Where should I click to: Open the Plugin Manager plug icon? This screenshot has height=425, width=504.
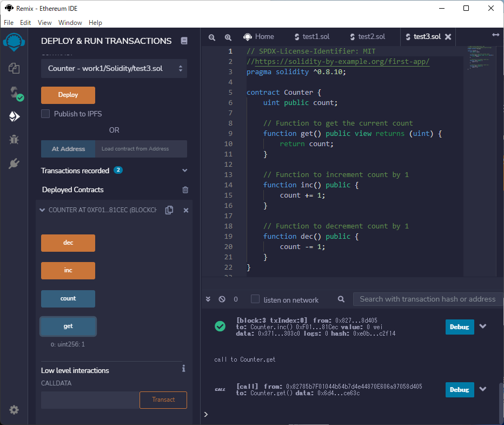tap(14, 164)
